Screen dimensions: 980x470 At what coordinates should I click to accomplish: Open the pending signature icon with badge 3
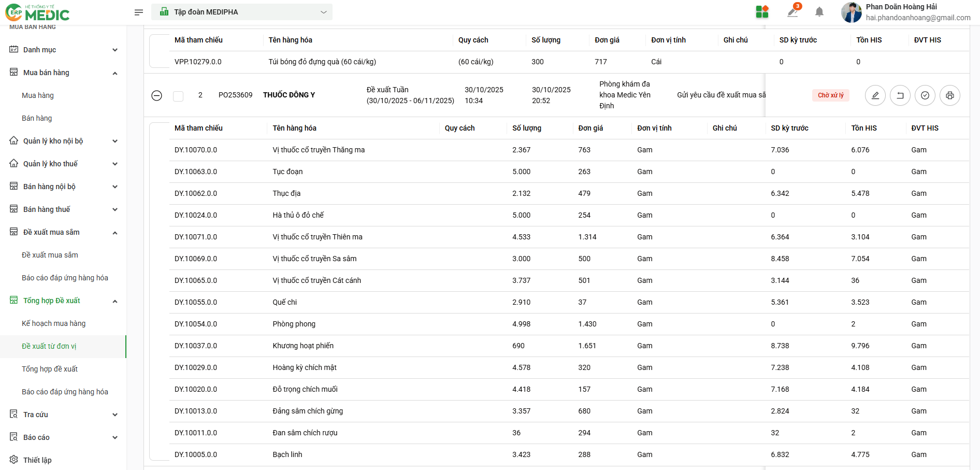coord(792,12)
